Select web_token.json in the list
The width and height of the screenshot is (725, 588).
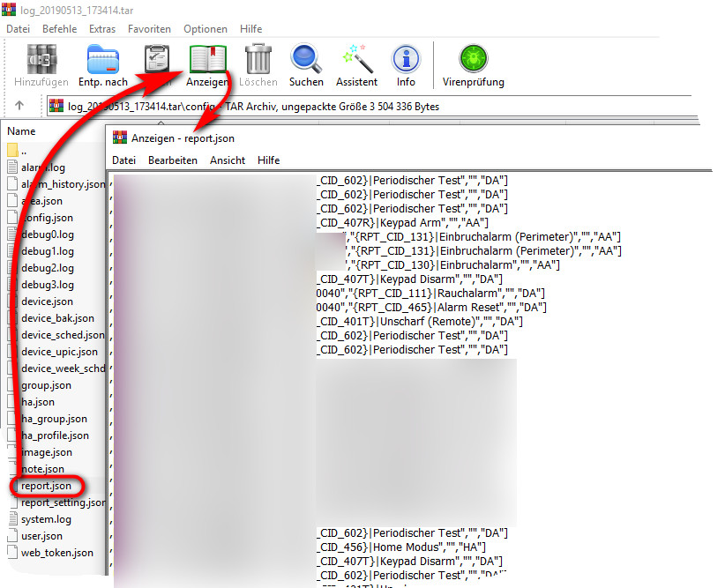[x=56, y=553]
